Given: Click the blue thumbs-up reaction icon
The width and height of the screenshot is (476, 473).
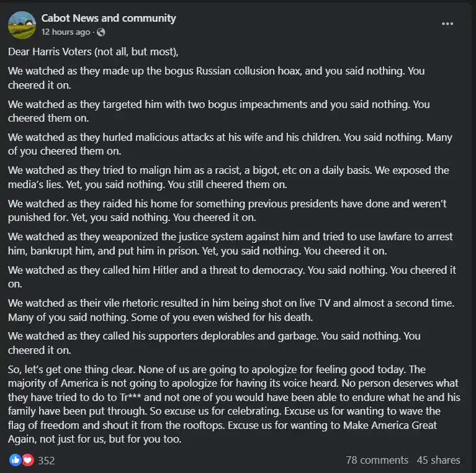Looking at the screenshot, I should coord(15,460).
